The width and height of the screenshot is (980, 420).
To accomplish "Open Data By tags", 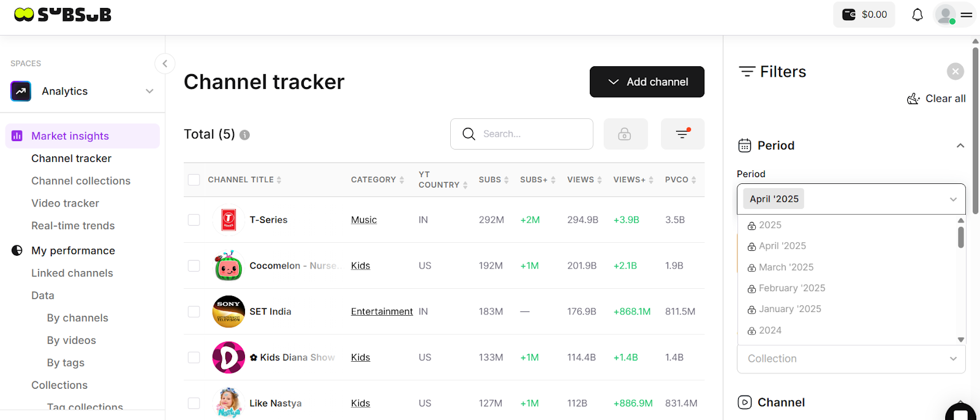I will pyautogui.click(x=66, y=362).
